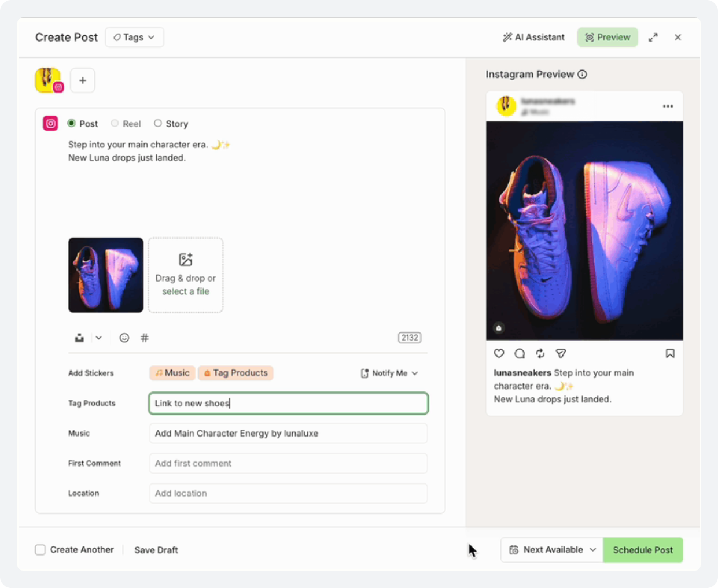Click the Instagram Preview heading
Viewport: 718px width, 588px height.
coord(530,74)
